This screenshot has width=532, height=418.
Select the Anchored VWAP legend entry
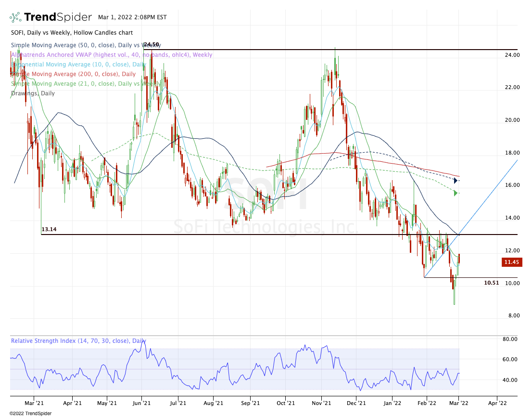111,55
